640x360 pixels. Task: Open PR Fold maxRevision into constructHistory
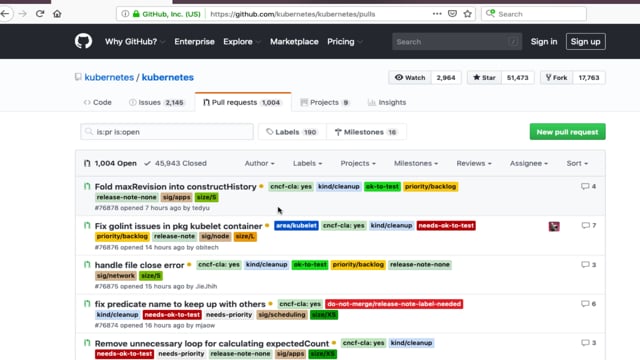click(x=176, y=187)
